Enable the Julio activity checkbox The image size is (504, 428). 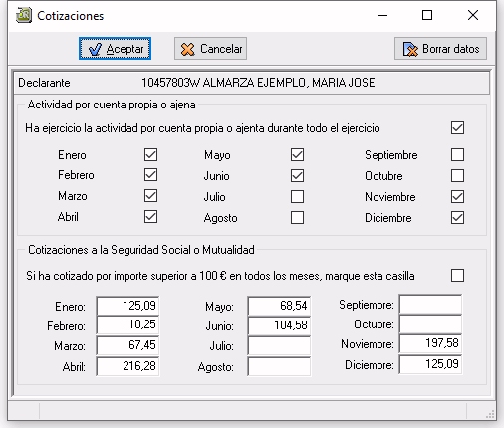[297, 197]
